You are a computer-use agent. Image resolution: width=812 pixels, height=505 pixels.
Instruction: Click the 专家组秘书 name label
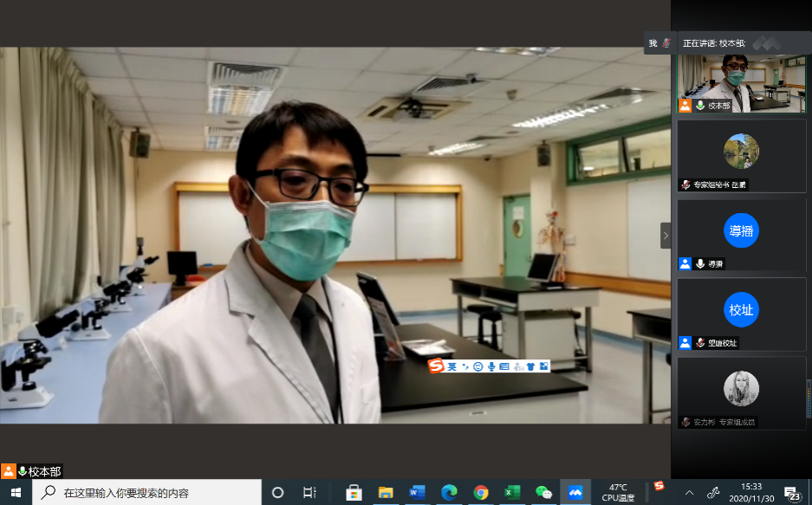pos(720,185)
